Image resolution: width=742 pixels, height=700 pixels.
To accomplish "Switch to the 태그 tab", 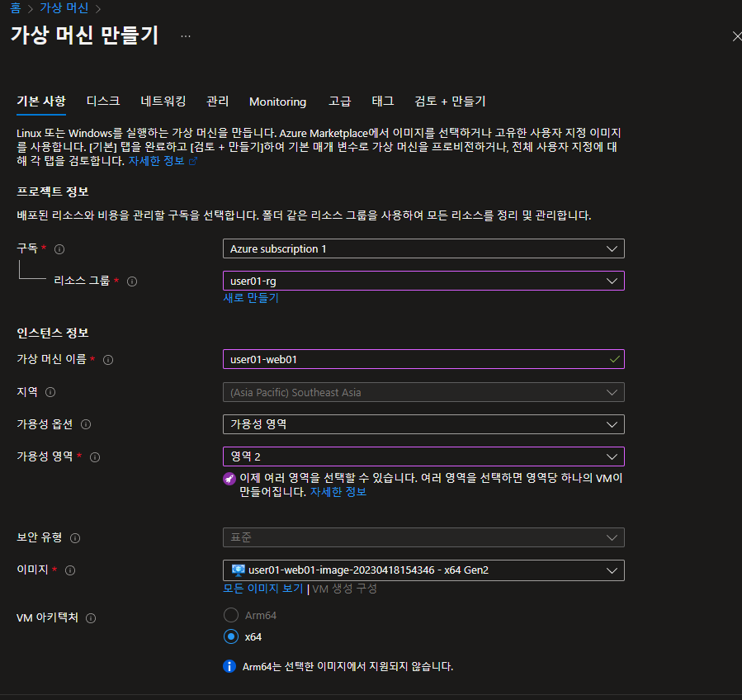I will [383, 102].
